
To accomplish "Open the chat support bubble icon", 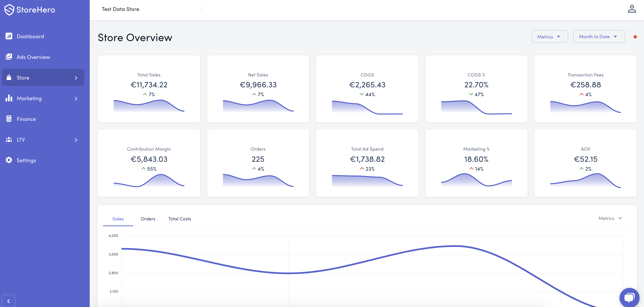I will [629, 297].
